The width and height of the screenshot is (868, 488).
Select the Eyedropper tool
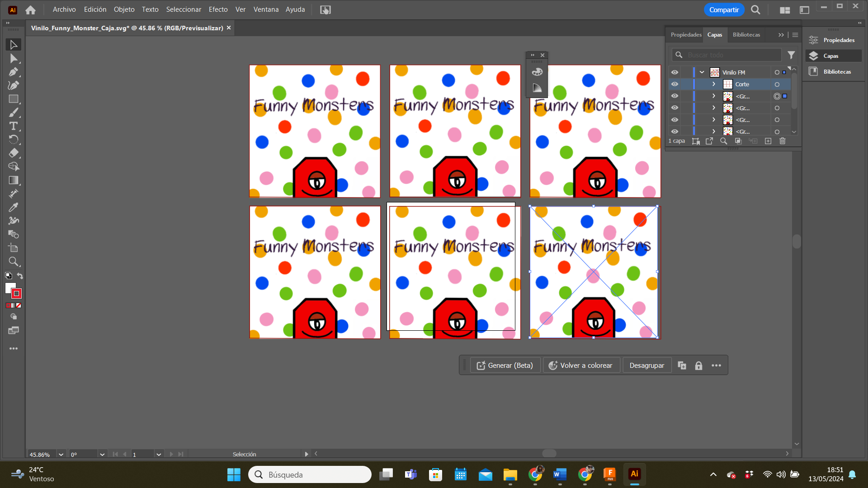tap(14, 207)
